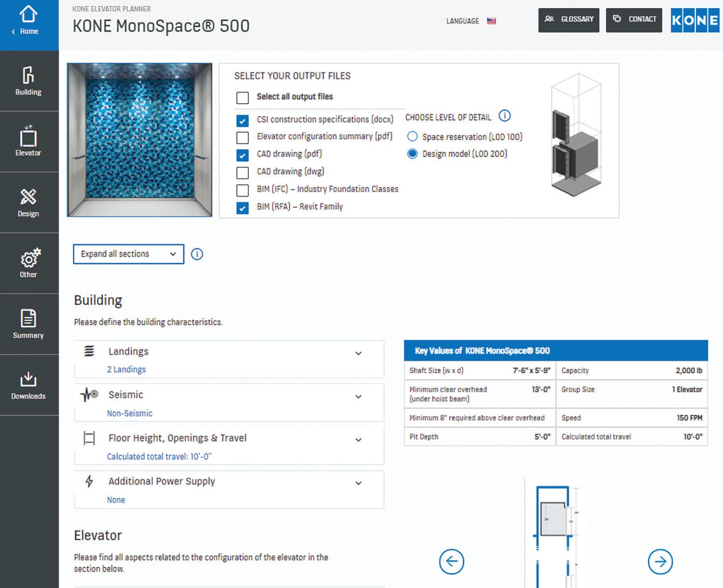723x588 pixels.
Task: Go back to Home in sidebar
Action: (28, 25)
